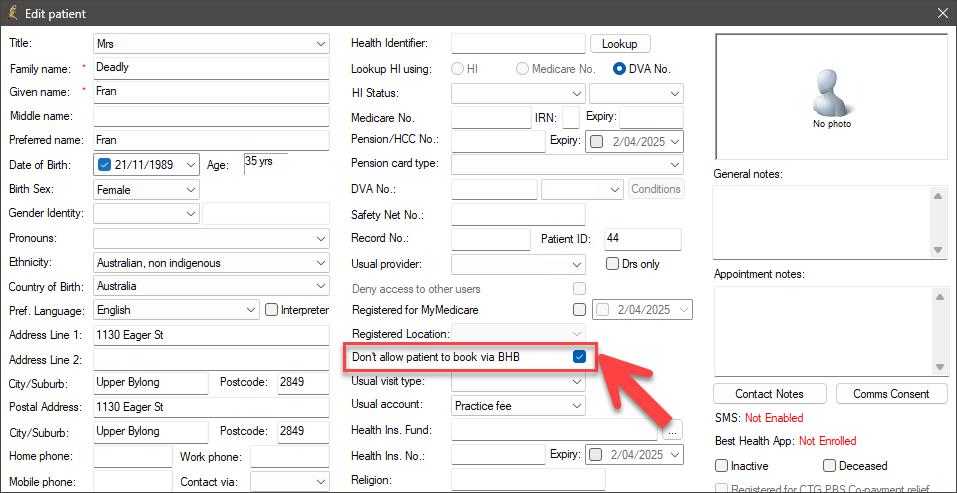Screen dimensions: 957x493
Task: Click the Edit patient window title icon
Action: click(x=12, y=13)
